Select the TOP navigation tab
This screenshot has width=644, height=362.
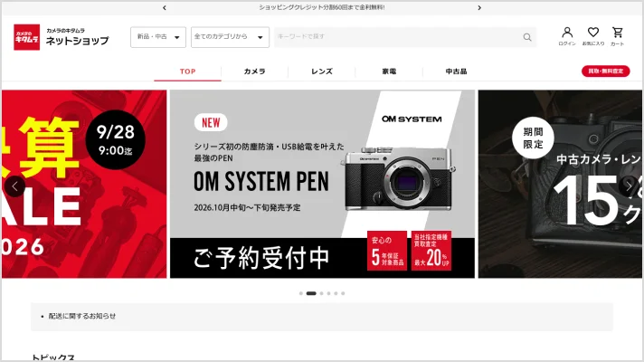pos(188,71)
